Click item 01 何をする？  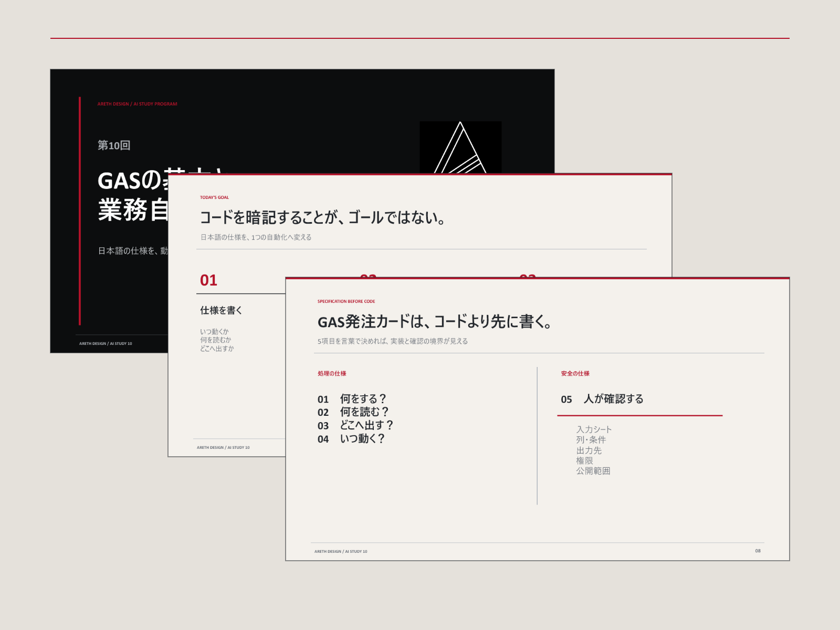coord(352,399)
